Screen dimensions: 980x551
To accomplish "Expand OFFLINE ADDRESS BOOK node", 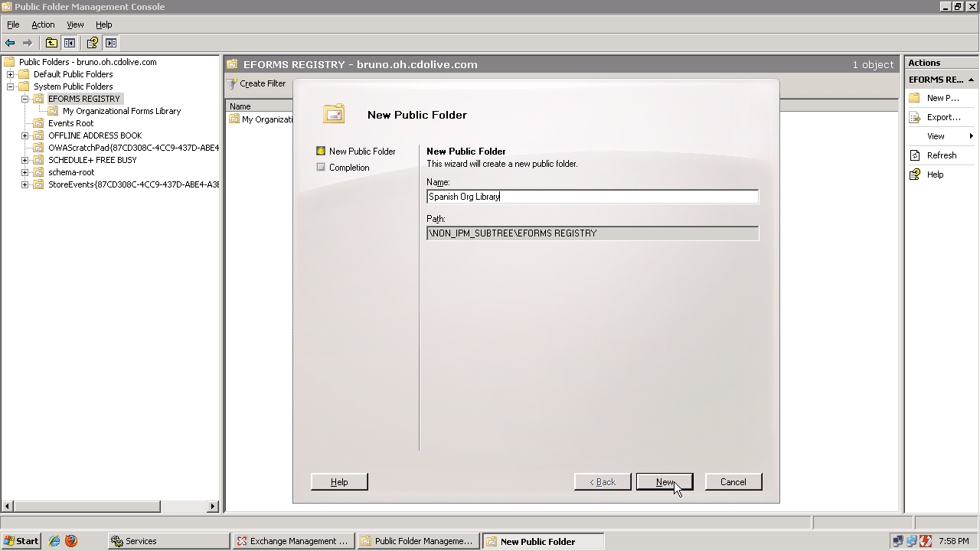I will click(x=24, y=135).
